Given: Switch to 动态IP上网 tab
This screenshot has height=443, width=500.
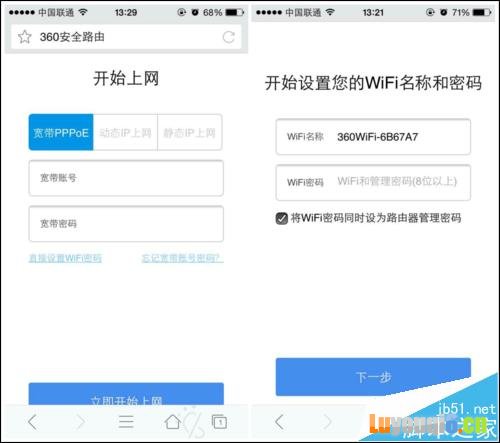Looking at the screenshot, I should point(125,133).
